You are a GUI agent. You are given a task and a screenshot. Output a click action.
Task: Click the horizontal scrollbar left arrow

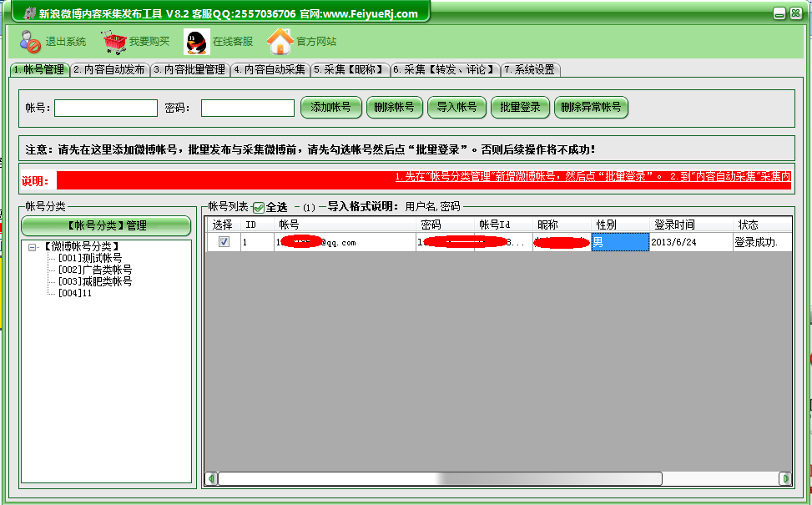(x=211, y=478)
